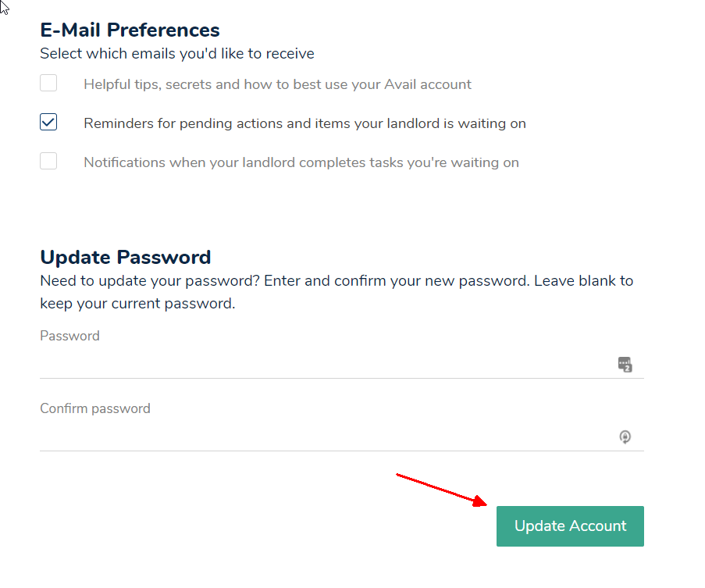
Task: Click the 'Leave blank to' sentence text
Action: click(583, 280)
